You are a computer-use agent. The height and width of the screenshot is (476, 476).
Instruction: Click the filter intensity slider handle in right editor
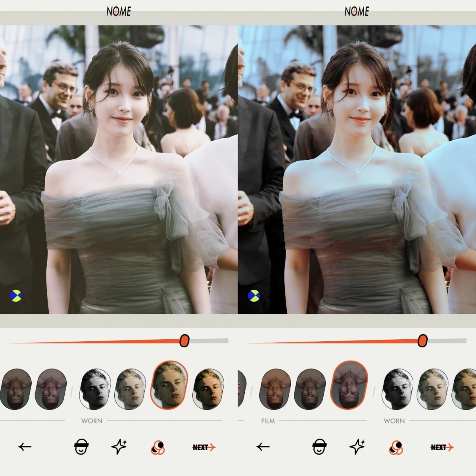tap(422, 340)
